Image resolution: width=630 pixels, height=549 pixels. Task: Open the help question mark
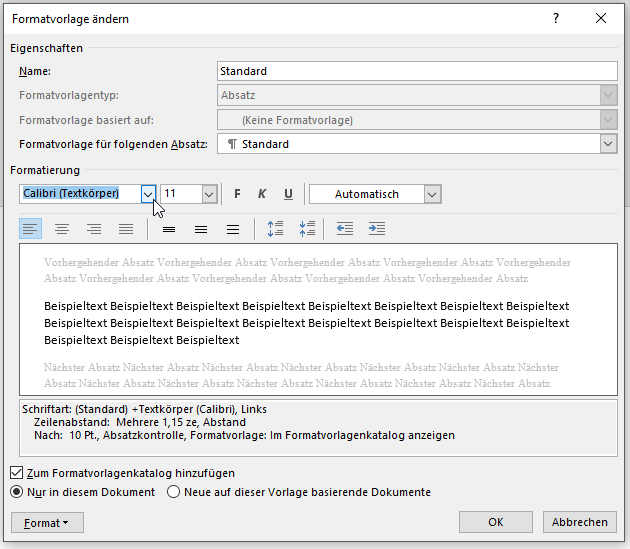pos(556,18)
